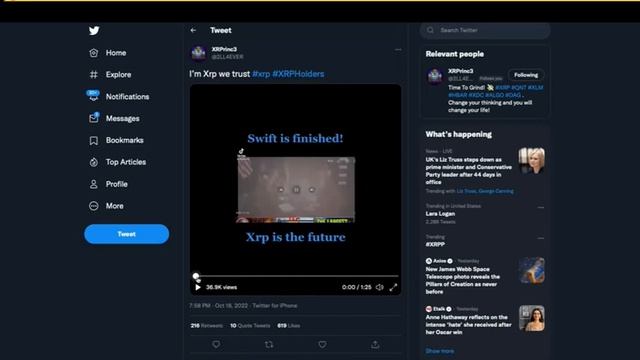This screenshot has height=360, width=640.
Task: Open XRPrinc3 author name on tweet
Action: 224,49
